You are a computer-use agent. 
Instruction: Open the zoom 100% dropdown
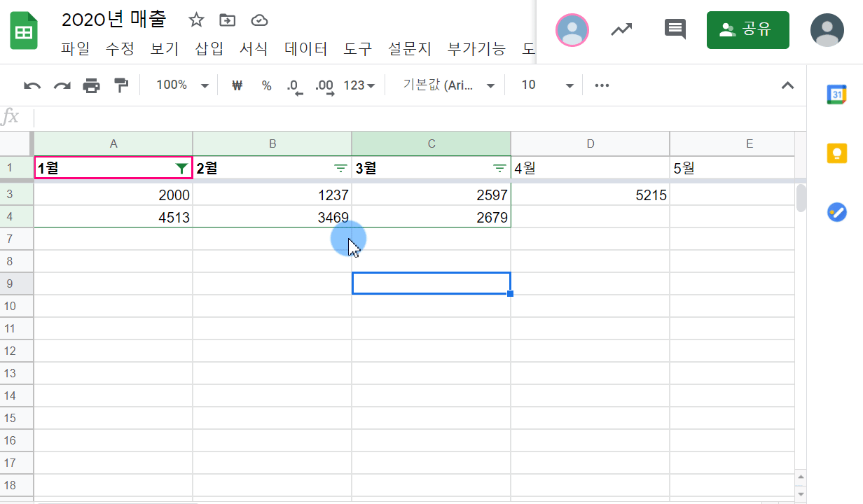(182, 85)
